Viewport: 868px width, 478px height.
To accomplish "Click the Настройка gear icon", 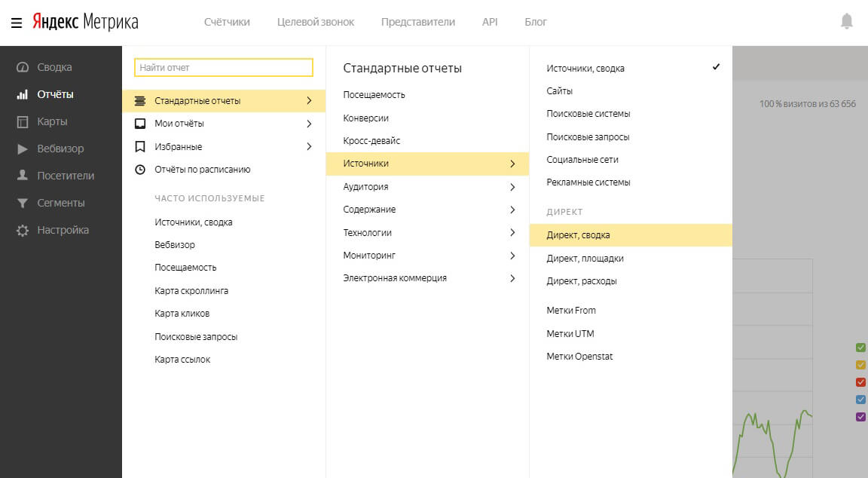I will click(23, 230).
